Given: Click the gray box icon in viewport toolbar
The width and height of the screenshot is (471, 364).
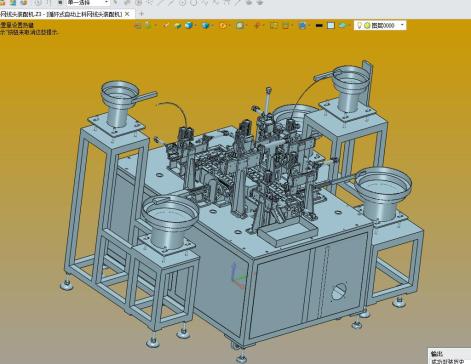Looking at the screenshot, I should tap(240, 26).
